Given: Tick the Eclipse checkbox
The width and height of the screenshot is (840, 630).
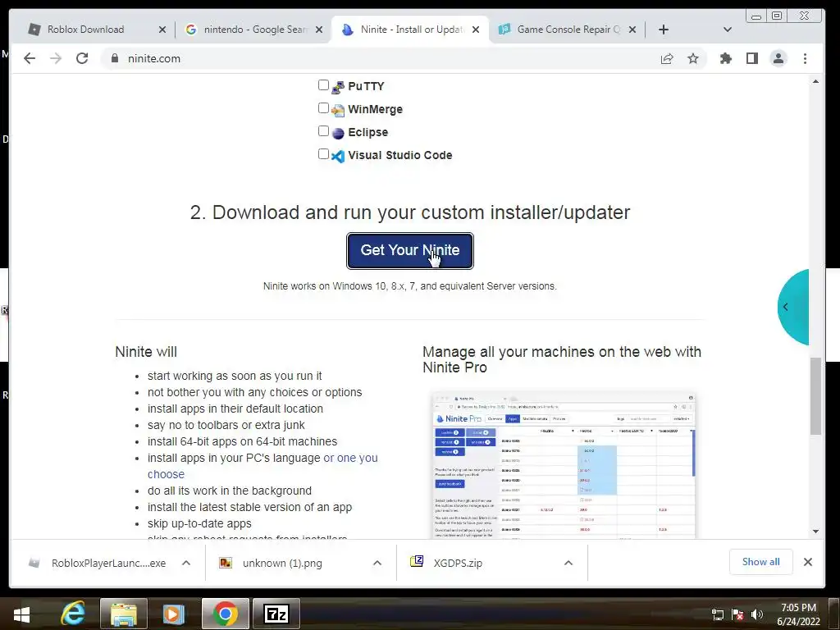Looking at the screenshot, I should [x=323, y=131].
